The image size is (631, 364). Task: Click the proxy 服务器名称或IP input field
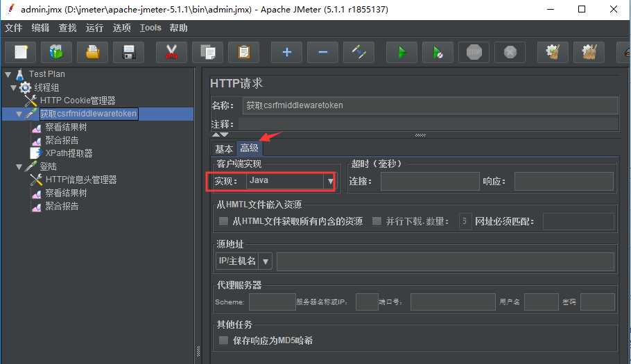367,302
